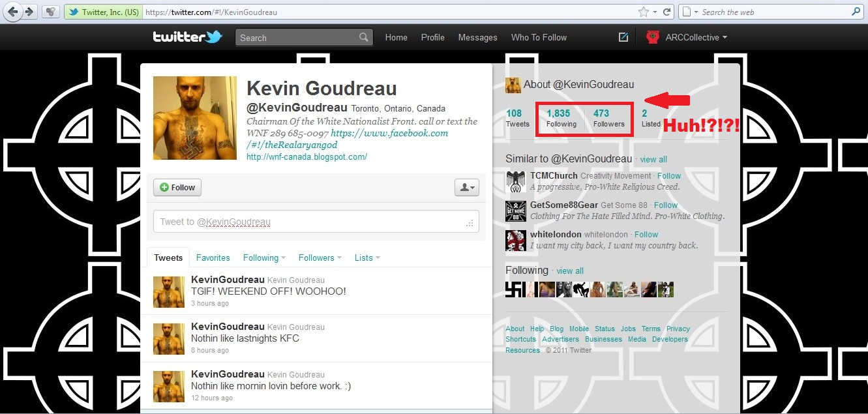Image resolution: width=868 pixels, height=414 pixels.
Task: Click view all beside Similar to
Action: pos(653,160)
